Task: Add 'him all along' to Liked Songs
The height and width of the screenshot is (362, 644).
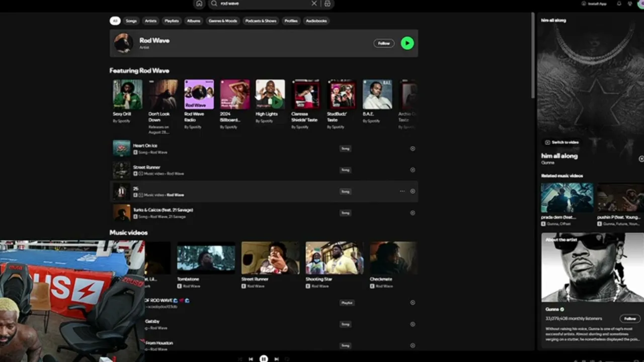Action: (641, 159)
